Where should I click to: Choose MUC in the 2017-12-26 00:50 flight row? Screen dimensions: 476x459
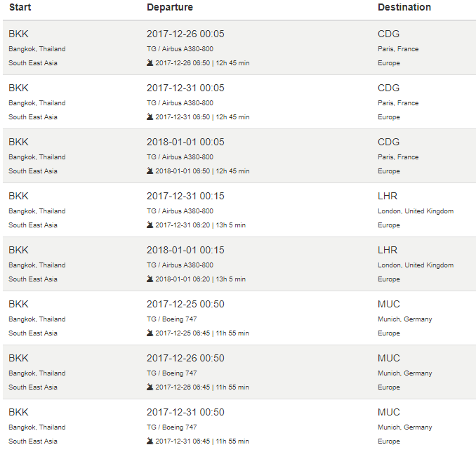pyautogui.click(x=388, y=359)
